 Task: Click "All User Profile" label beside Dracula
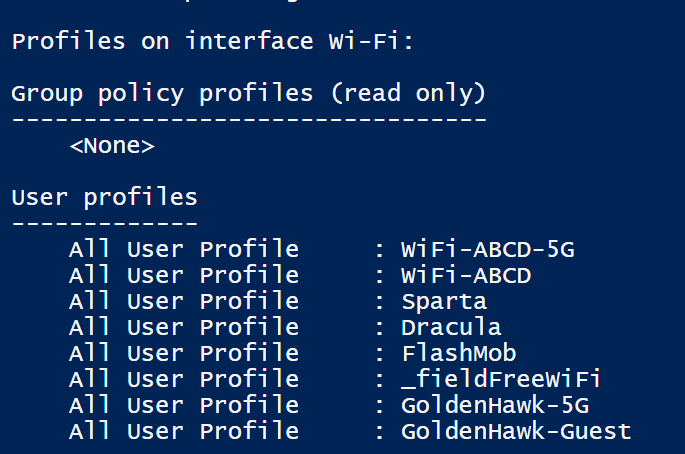pos(183,327)
